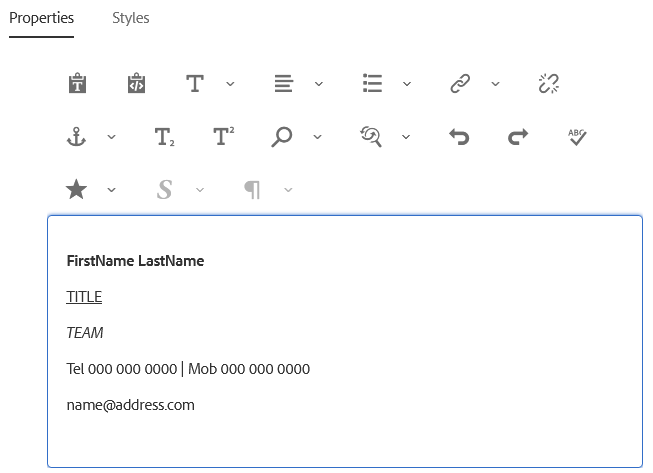The width and height of the screenshot is (653, 473).
Task: Click the Paste as text icon
Action: pos(77,83)
